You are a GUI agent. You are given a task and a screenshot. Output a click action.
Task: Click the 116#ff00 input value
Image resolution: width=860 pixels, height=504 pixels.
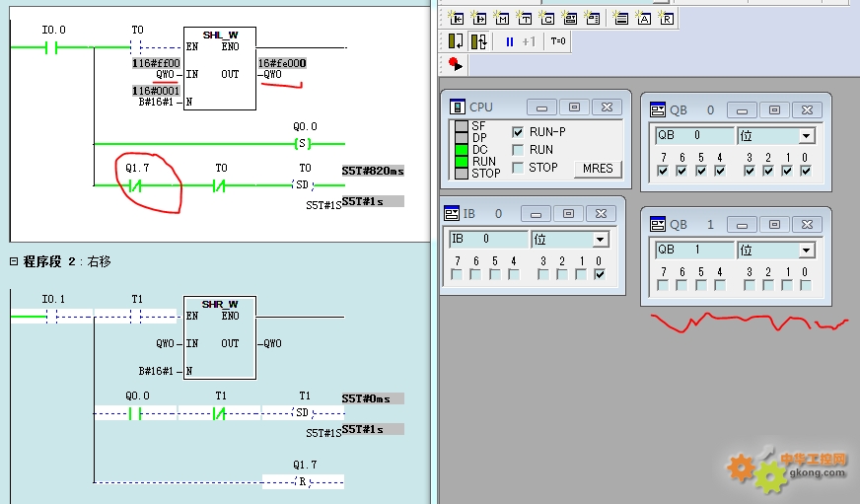pos(156,63)
